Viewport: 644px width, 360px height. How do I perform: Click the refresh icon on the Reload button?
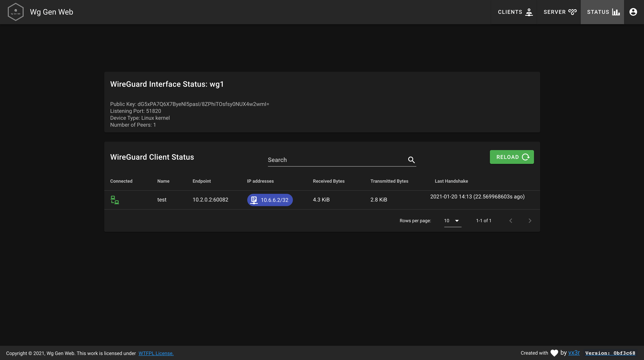coord(526,157)
